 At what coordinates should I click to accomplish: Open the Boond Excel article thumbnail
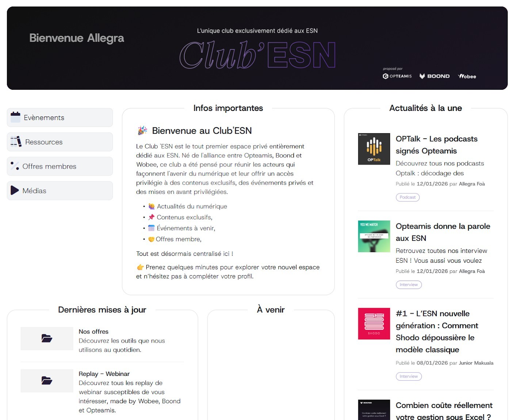[374, 410]
